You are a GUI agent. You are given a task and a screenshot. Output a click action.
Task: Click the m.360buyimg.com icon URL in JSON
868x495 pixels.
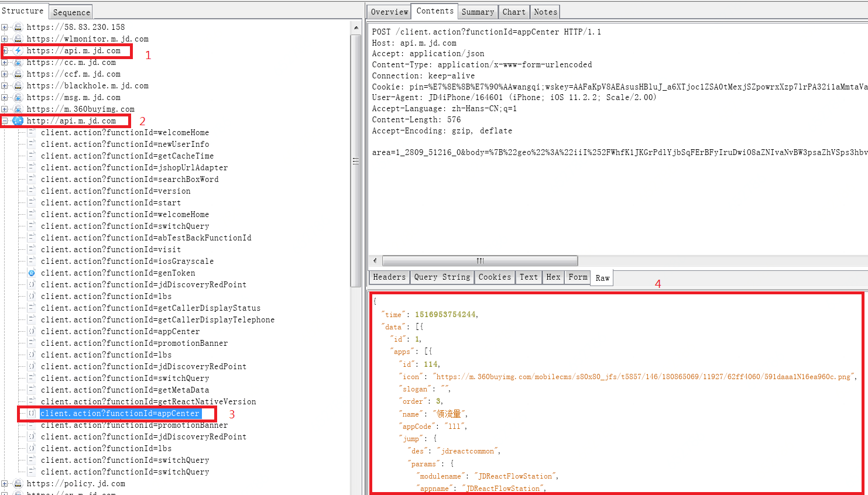[644, 377]
